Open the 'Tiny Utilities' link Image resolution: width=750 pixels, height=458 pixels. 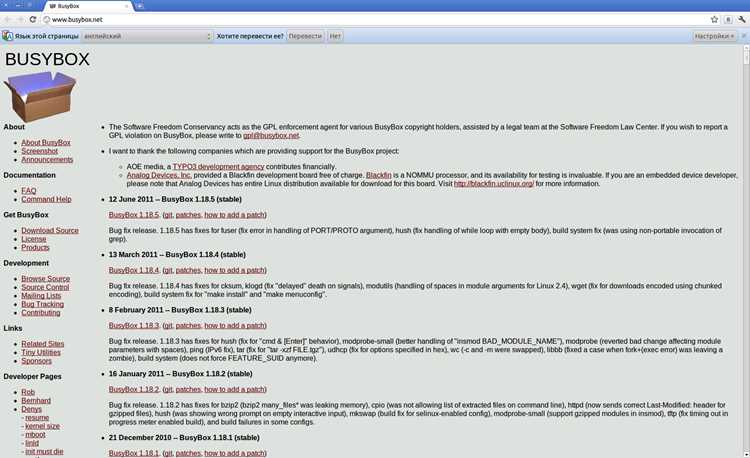41,352
